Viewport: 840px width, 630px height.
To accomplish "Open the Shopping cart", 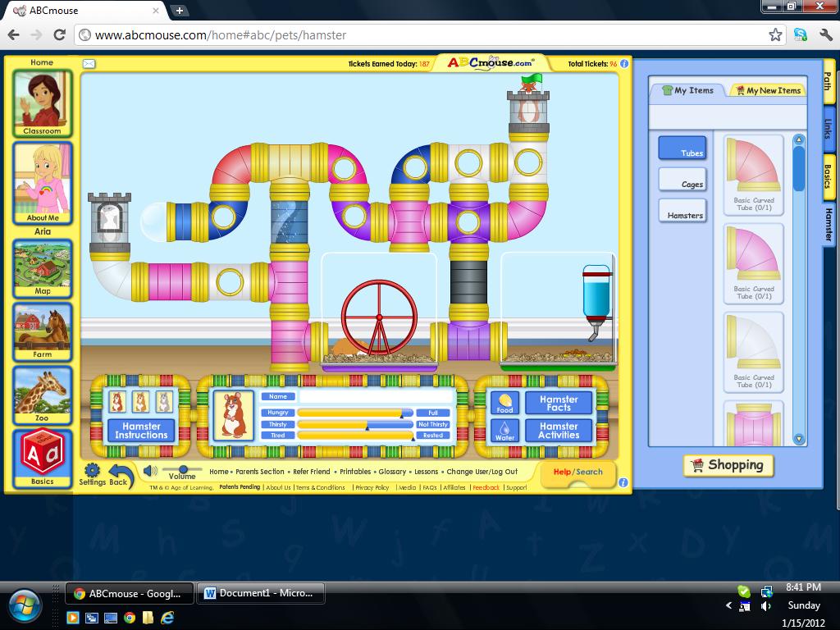I will tap(727, 465).
